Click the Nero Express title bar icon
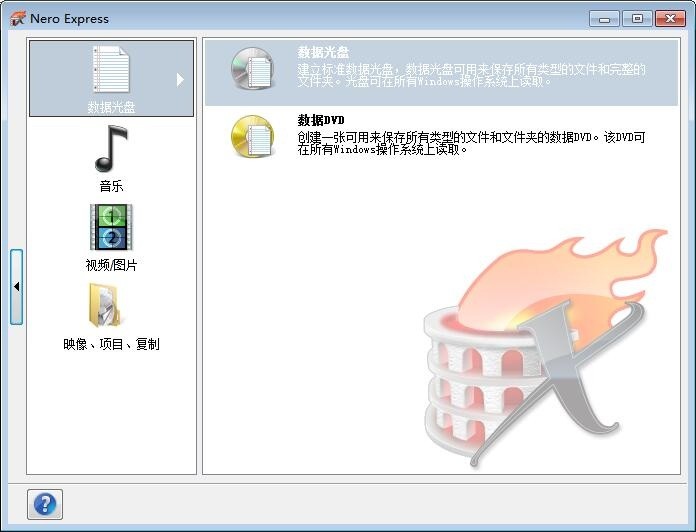 18,18
